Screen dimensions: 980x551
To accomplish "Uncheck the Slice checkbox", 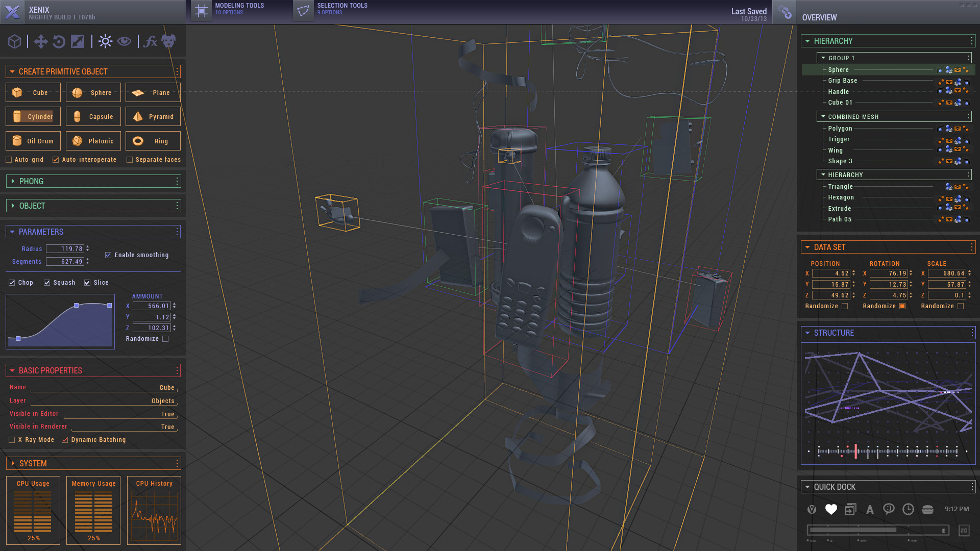I will [87, 283].
